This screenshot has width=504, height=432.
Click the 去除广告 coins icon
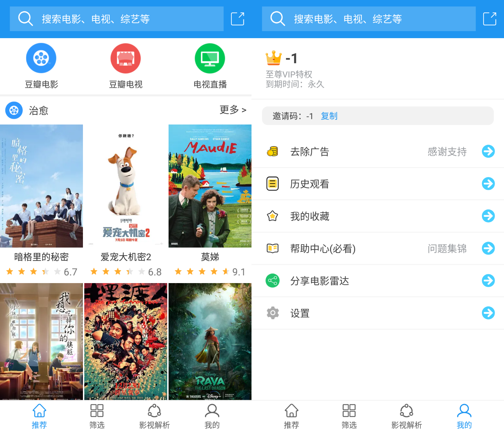pos(272,151)
